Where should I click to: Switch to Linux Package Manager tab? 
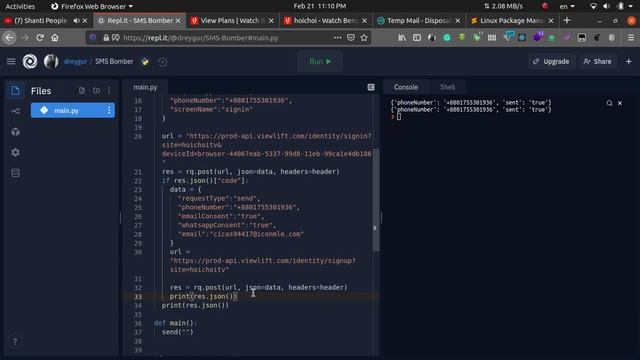(x=511, y=20)
